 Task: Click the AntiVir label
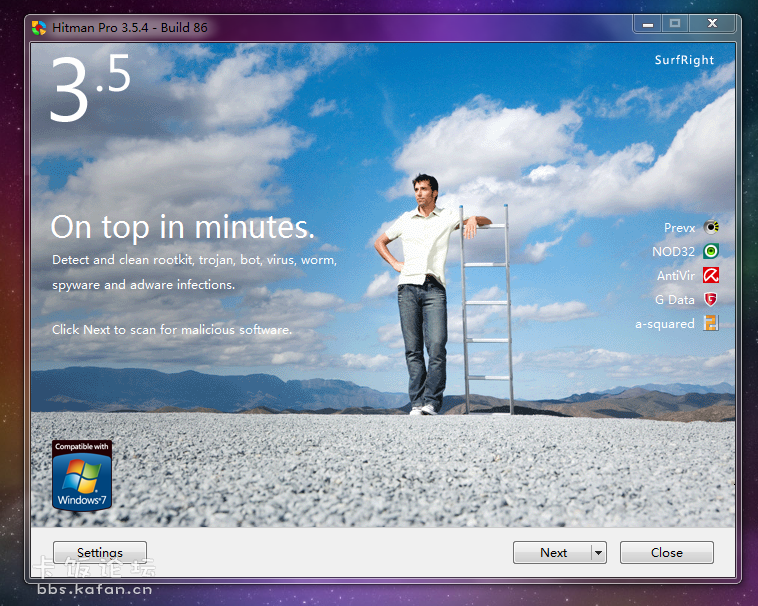676,275
